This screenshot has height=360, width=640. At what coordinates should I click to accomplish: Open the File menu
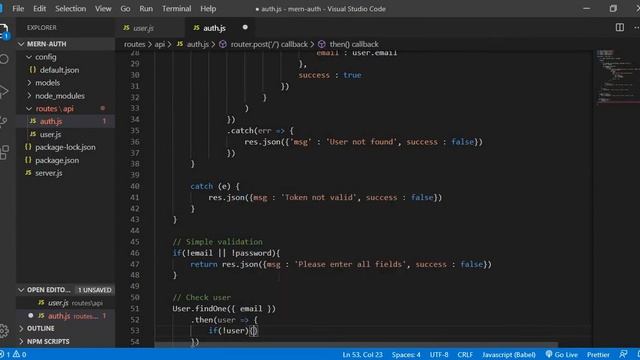point(18,9)
